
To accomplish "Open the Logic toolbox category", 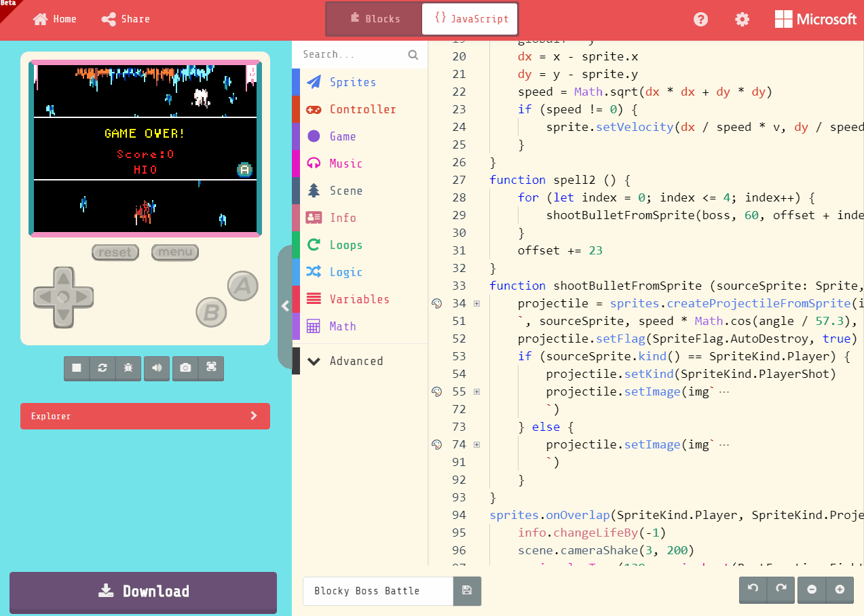I will (x=360, y=272).
